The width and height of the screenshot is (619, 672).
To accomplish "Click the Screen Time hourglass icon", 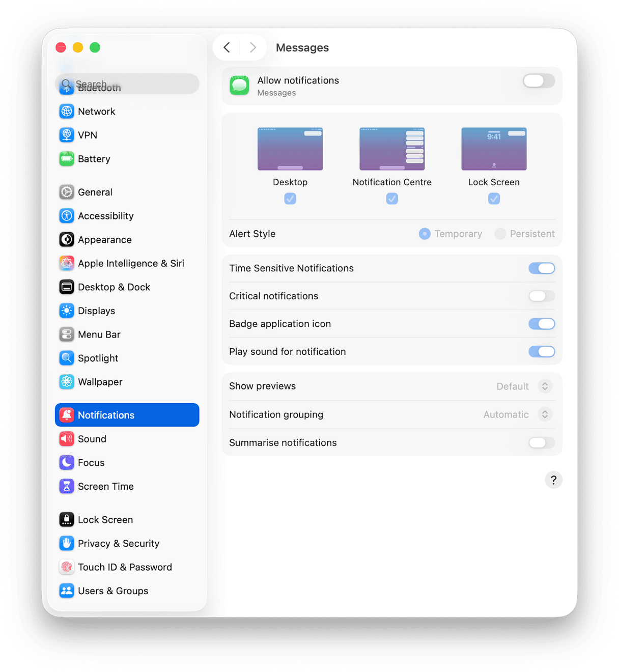I will pyautogui.click(x=67, y=487).
